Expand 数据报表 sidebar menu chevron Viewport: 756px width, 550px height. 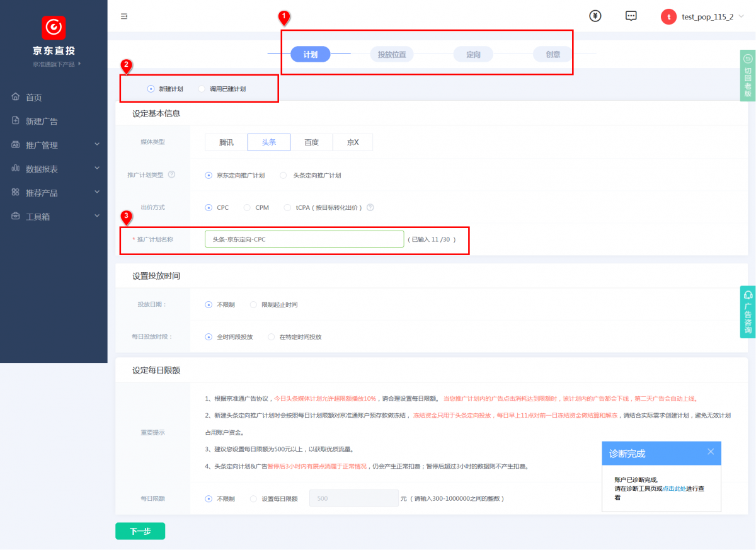click(97, 168)
